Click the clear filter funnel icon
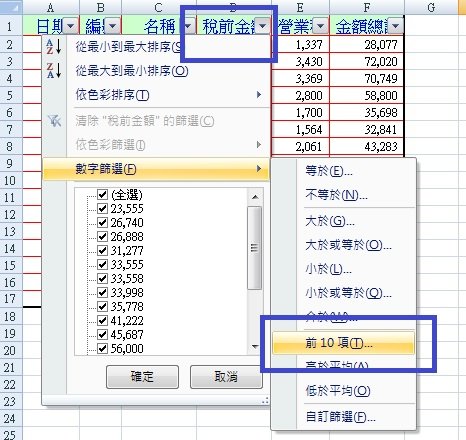The image size is (466, 440). [x=54, y=121]
